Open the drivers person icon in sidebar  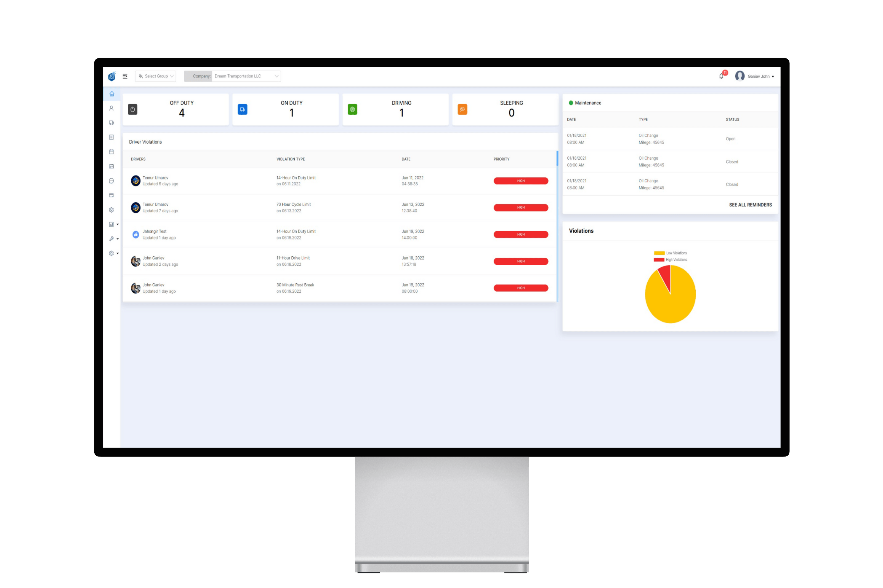click(x=111, y=108)
